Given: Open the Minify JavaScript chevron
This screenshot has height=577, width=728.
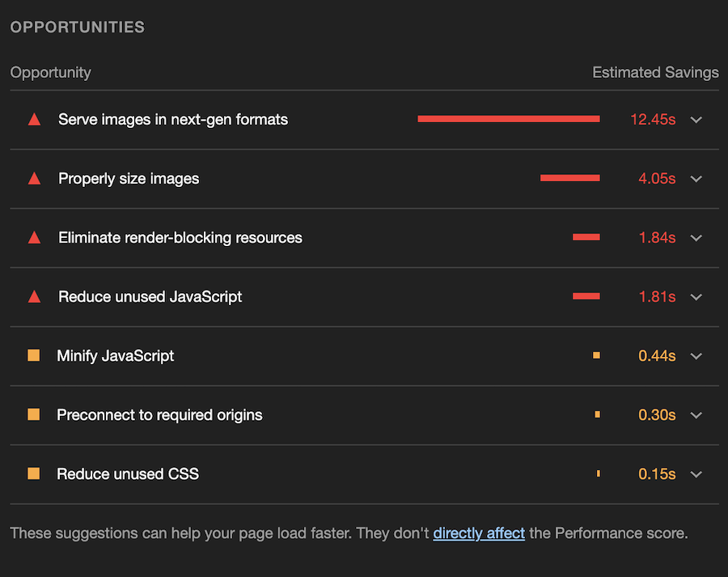Looking at the screenshot, I should [x=696, y=356].
